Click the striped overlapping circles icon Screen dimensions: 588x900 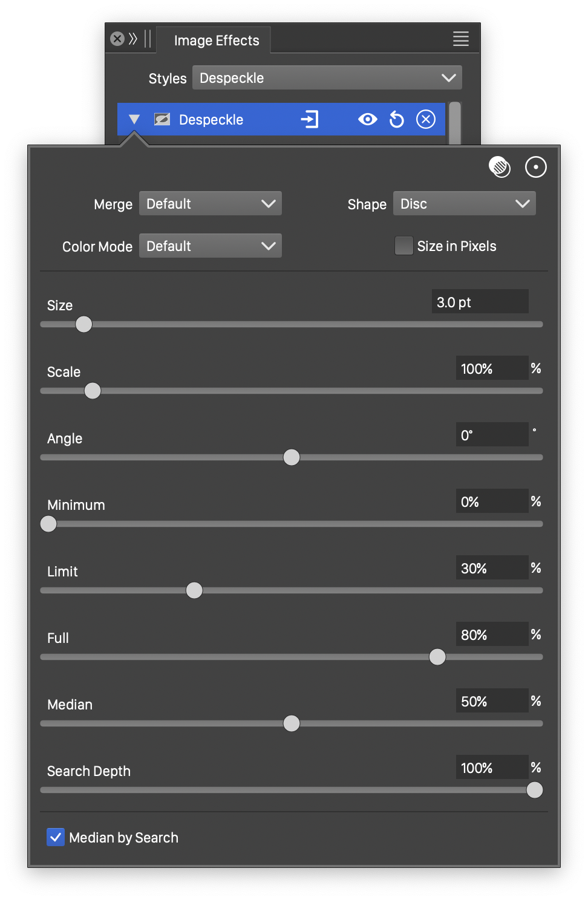click(500, 167)
